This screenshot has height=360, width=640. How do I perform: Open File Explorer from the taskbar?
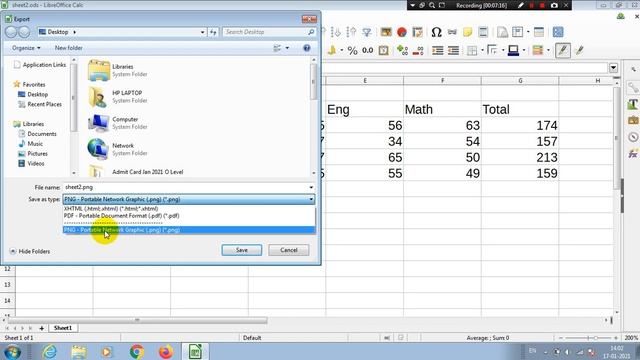pyautogui.click(x=79, y=351)
